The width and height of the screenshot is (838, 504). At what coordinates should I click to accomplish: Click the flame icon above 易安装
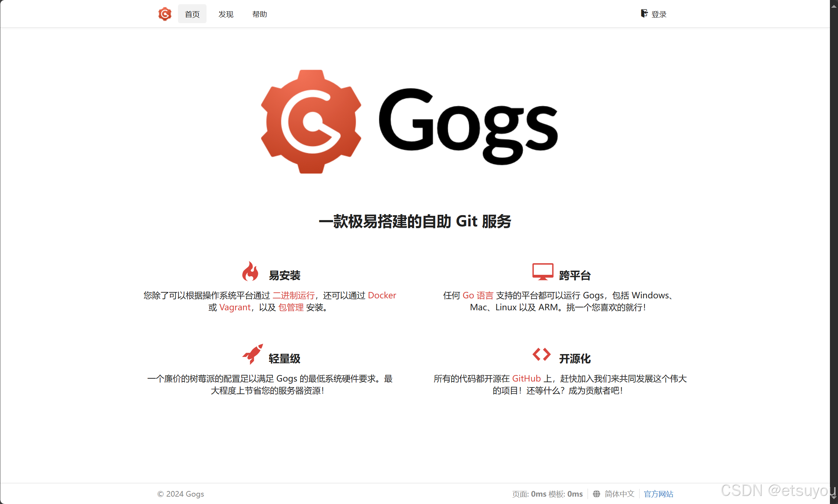click(251, 272)
